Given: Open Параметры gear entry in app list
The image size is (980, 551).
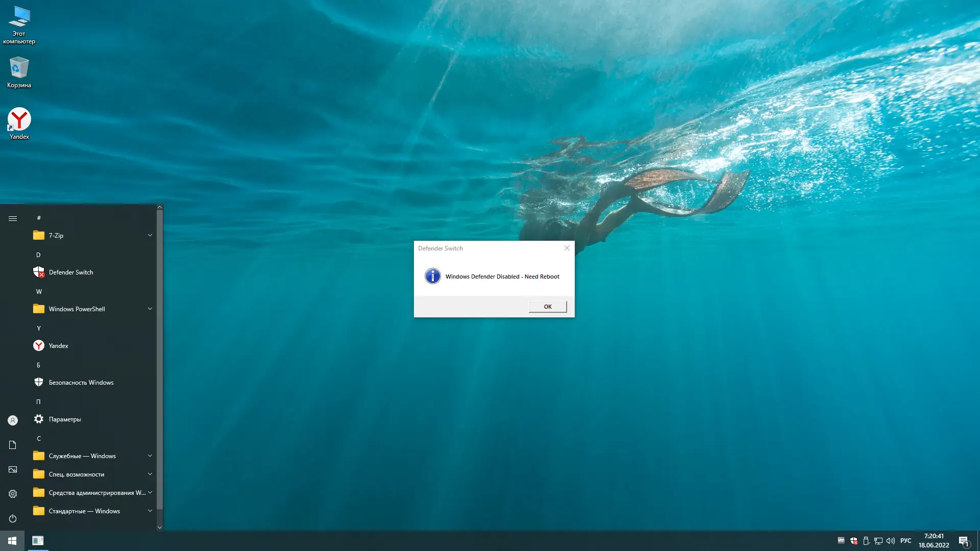Looking at the screenshot, I should (64, 419).
